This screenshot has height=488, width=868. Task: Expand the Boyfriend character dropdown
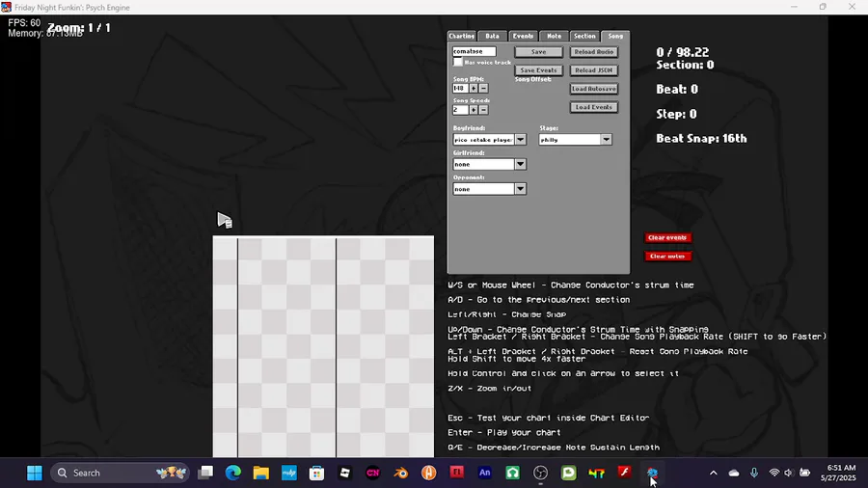[x=521, y=140]
